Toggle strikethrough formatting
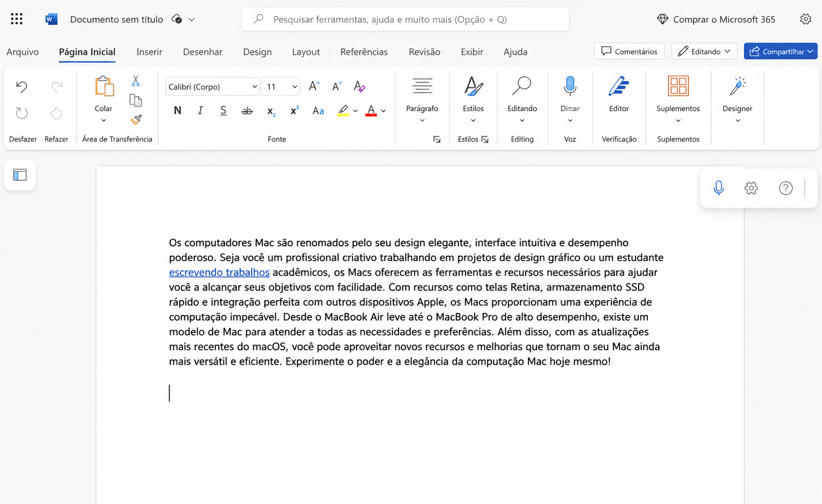This screenshot has height=504, width=822. [x=247, y=110]
